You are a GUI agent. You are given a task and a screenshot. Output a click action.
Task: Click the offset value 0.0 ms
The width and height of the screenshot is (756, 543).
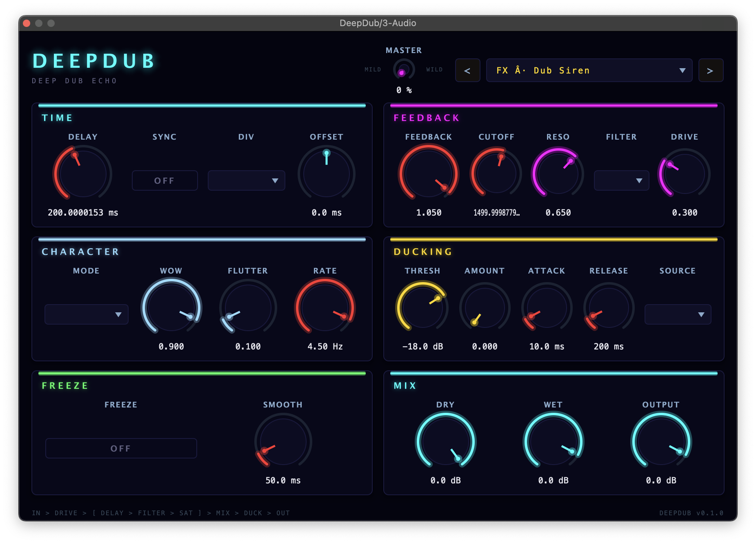click(327, 213)
